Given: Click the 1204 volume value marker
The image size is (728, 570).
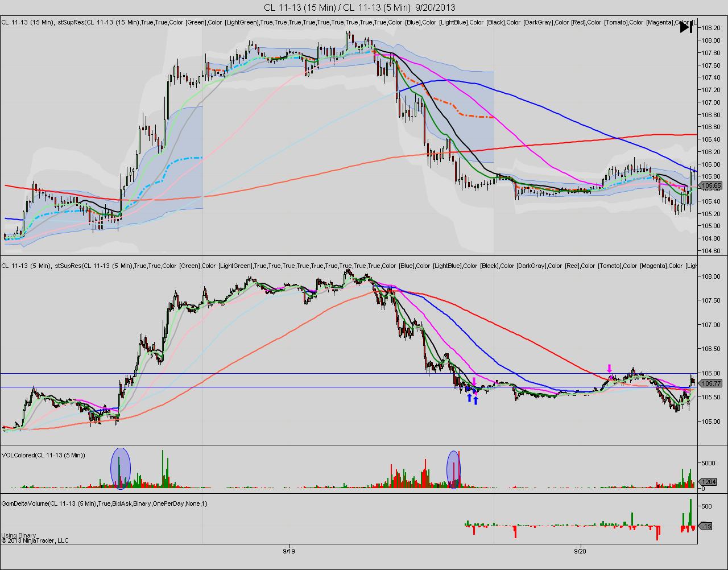Looking at the screenshot, I should pos(708,482).
